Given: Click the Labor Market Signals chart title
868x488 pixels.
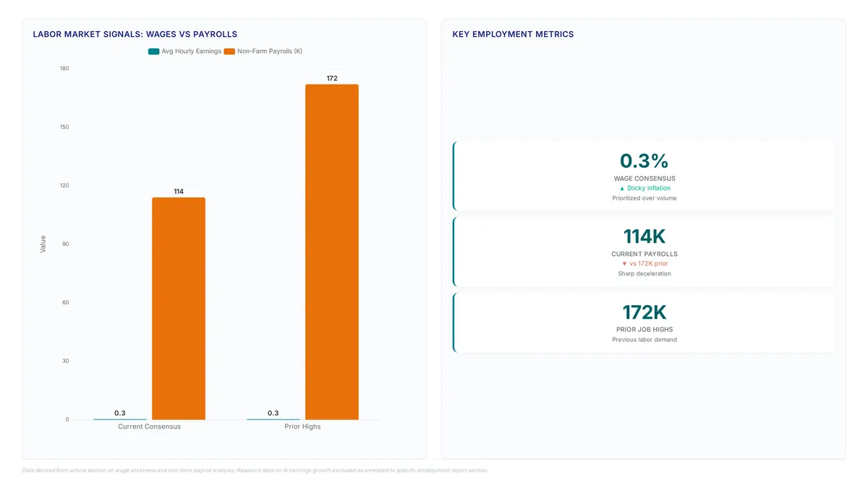Looking at the screenshot, I should [135, 34].
